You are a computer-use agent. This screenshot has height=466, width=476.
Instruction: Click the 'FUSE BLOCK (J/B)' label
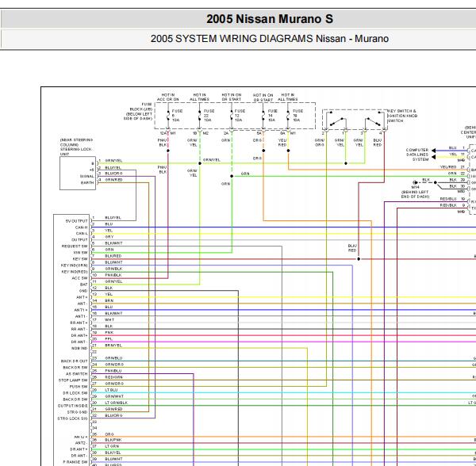[x=141, y=107]
